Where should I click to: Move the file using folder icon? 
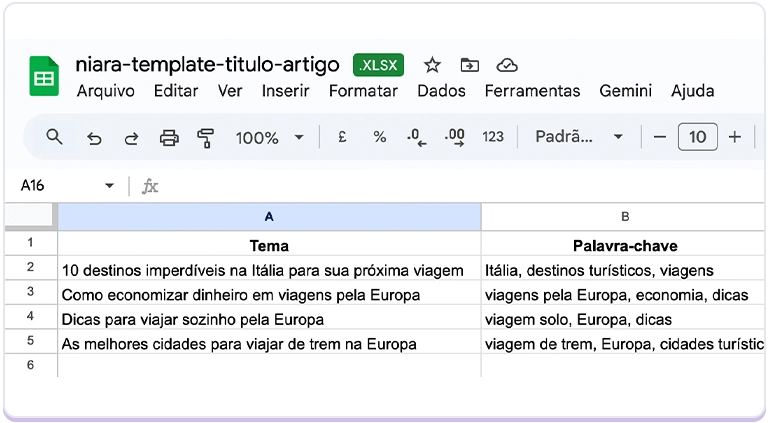[469, 65]
